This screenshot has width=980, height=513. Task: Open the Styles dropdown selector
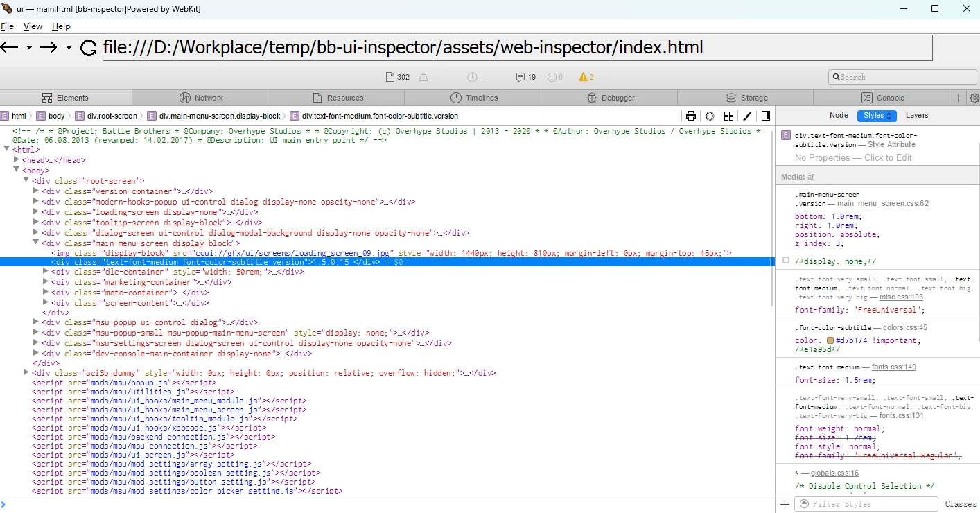[877, 116]
